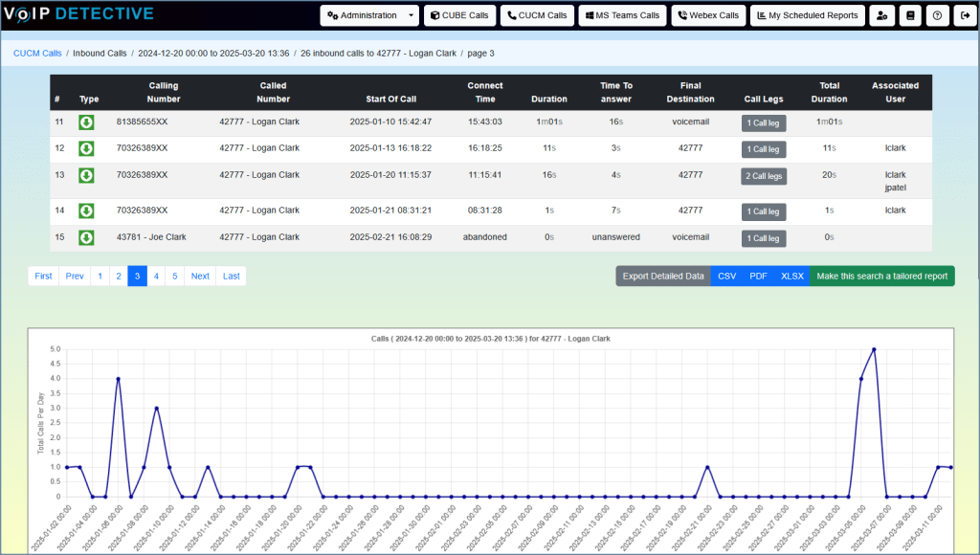Show call leg for row 15
This screenshot has height=555, width=980.
coord(763,238)
